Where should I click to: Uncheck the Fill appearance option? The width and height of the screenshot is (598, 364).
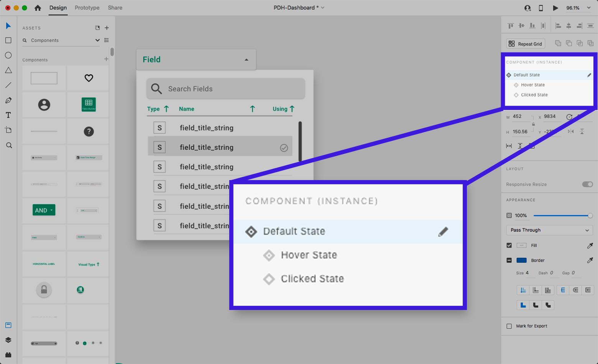(x=509, y=246)
